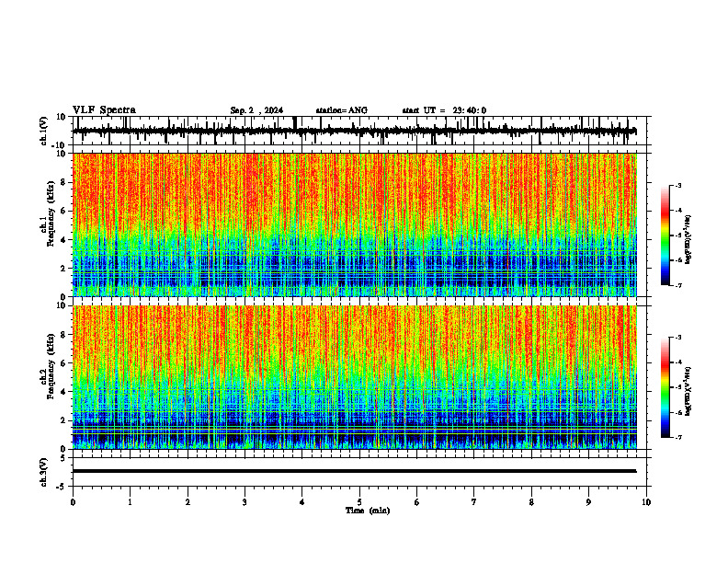The image size is (728, 563).
Task: Click the "2" kHz tick on ch.1 frequency axis
Action: (x=63, y=269)
